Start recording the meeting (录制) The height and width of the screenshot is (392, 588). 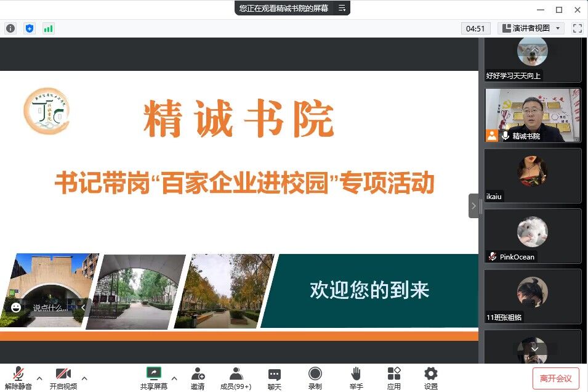click(x=315, y=378)
